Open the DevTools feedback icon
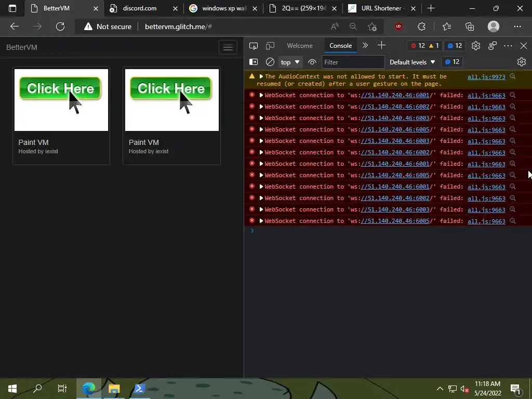 [x=493, y=46]
